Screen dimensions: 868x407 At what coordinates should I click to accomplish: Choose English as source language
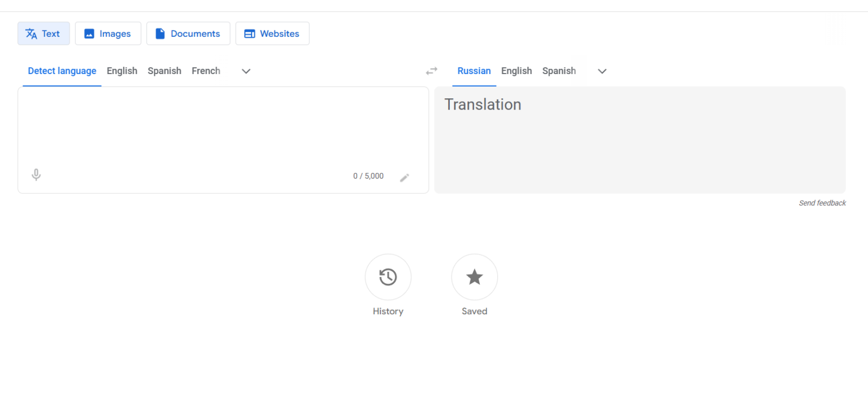(122, 71)
